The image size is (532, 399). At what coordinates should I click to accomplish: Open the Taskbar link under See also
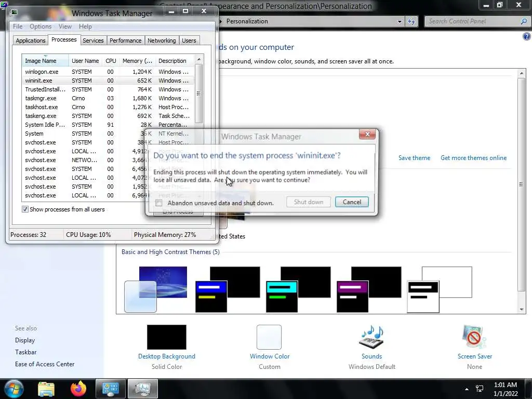(x=25, y=352)
